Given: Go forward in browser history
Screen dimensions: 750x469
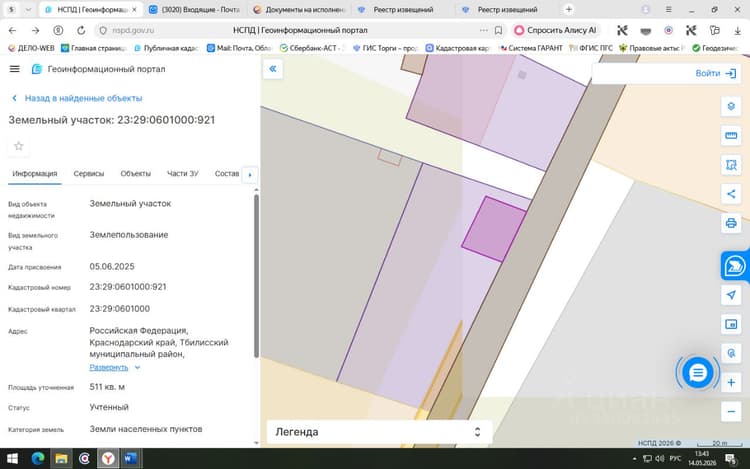Looking at the screenshot, I should (x=35, y=30).
